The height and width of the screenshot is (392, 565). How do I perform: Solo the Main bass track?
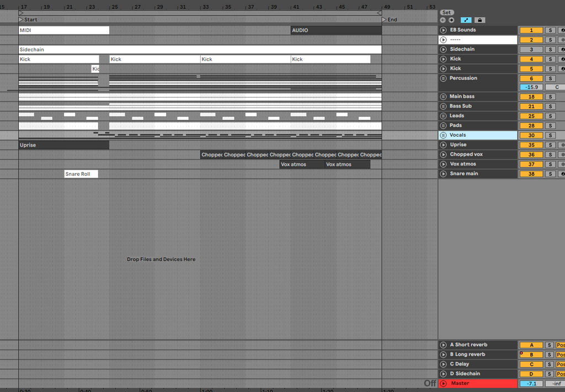coord(550,96)
